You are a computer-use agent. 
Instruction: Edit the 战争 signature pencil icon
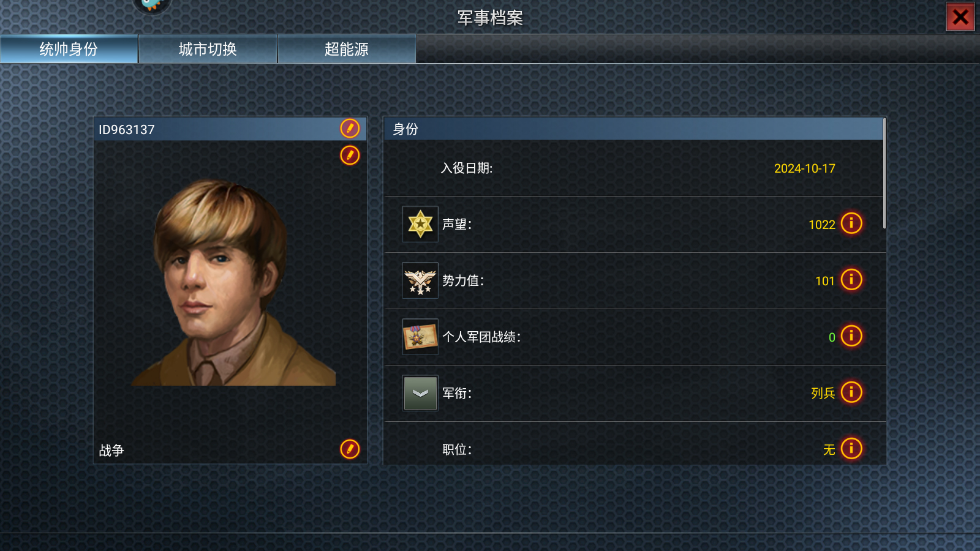(350, 449)
